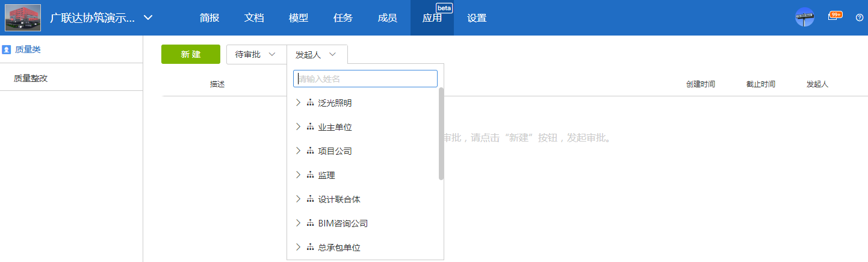The image size is (868, 262).
Task: Open the 待审批 status dropdown
Action: click(256, 54)
